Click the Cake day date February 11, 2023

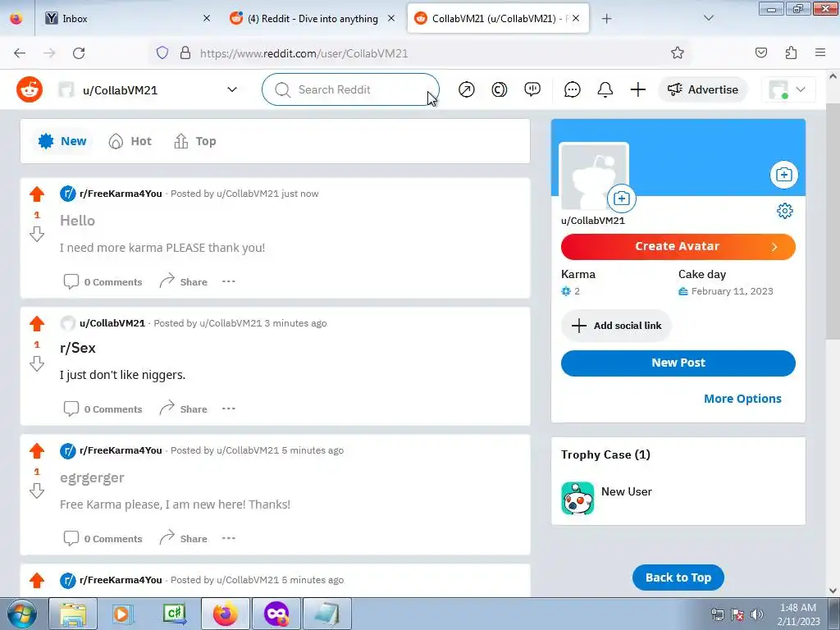tap(732, 291)
